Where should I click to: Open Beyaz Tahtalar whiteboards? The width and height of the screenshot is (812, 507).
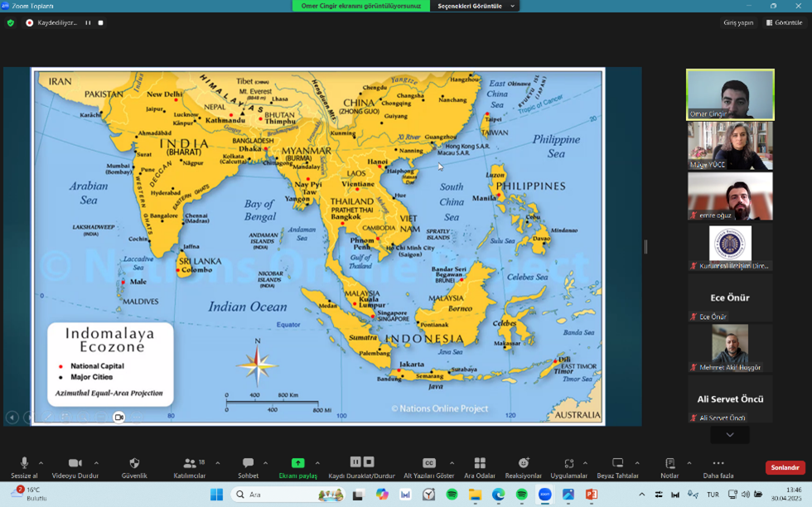617,467
